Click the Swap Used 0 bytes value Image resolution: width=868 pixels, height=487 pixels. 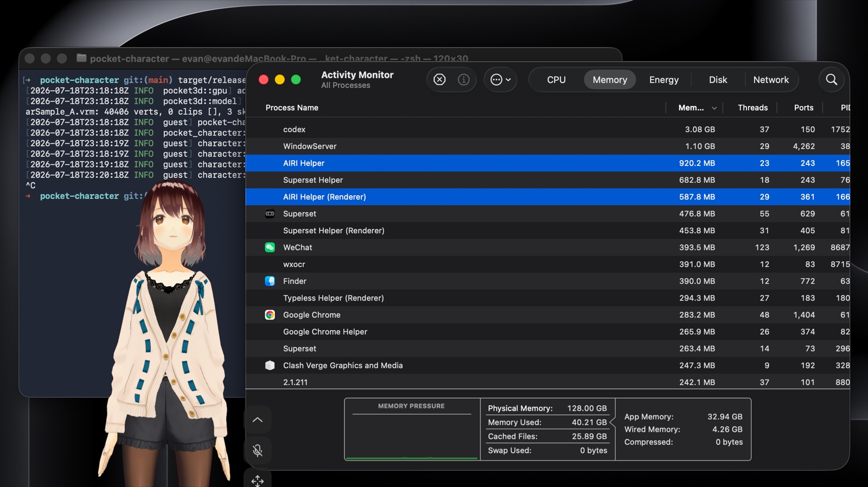coord(593,451)
